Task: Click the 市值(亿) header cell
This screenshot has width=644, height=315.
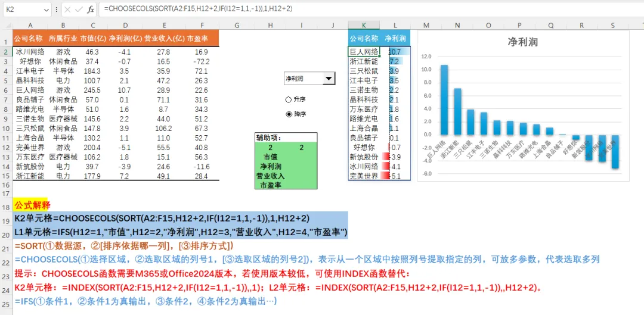Action: 92,39
